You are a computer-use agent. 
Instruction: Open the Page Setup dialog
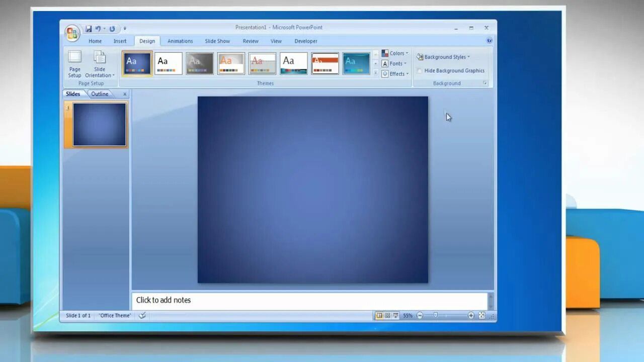[x=74, y=64]
